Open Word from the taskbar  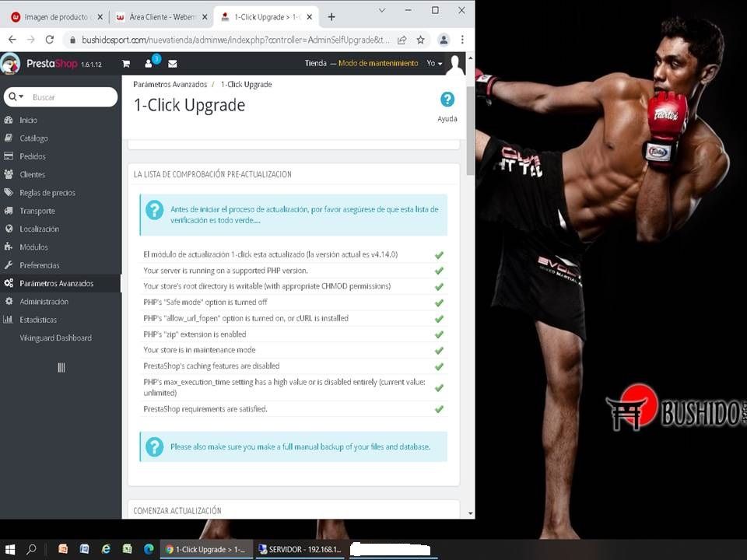click(x=84, y=549)
